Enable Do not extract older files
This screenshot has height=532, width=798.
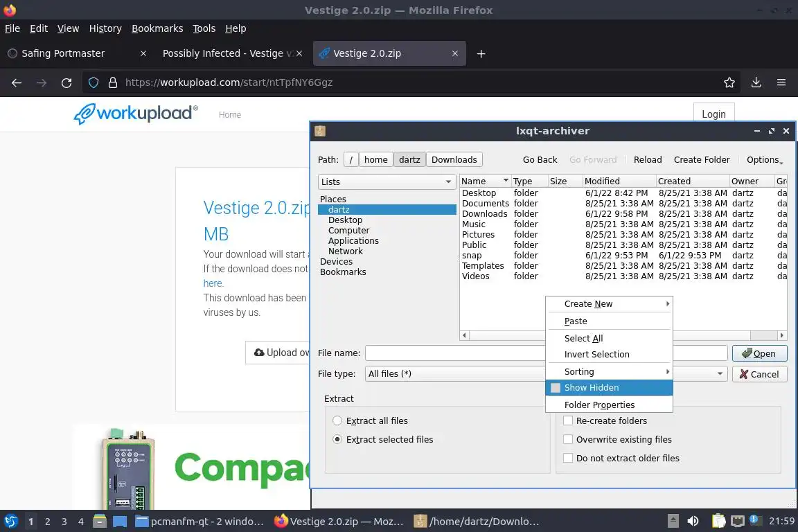tap(568, 458)
